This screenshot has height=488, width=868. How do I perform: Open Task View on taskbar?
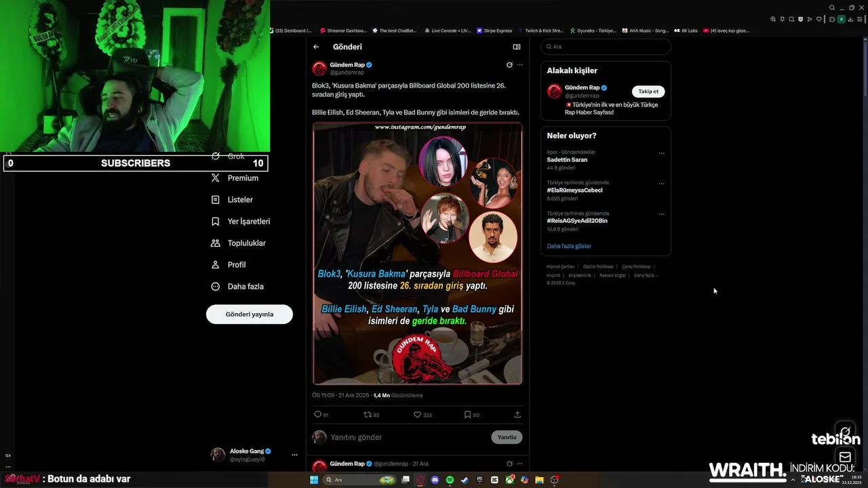click(405, 480)
